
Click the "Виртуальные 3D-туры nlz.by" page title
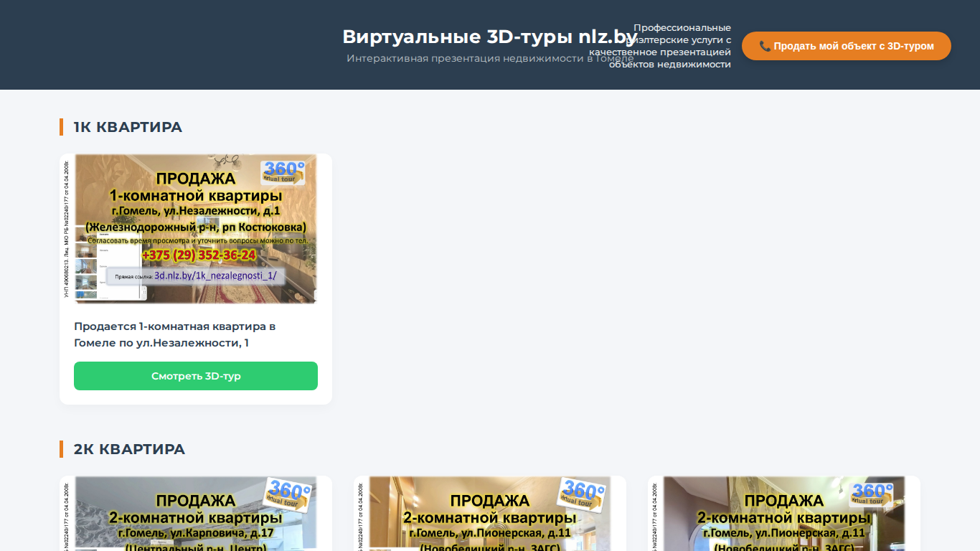coord(490,37)
